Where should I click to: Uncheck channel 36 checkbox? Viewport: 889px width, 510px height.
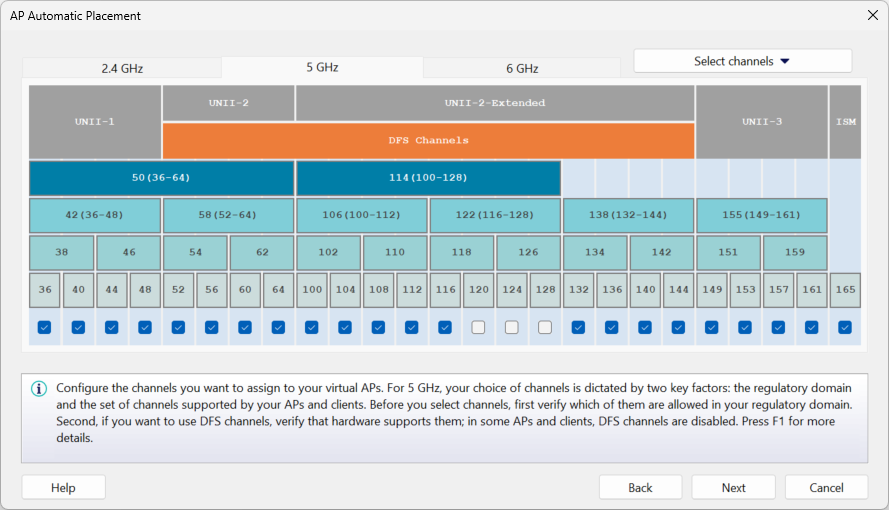[44, 327]
